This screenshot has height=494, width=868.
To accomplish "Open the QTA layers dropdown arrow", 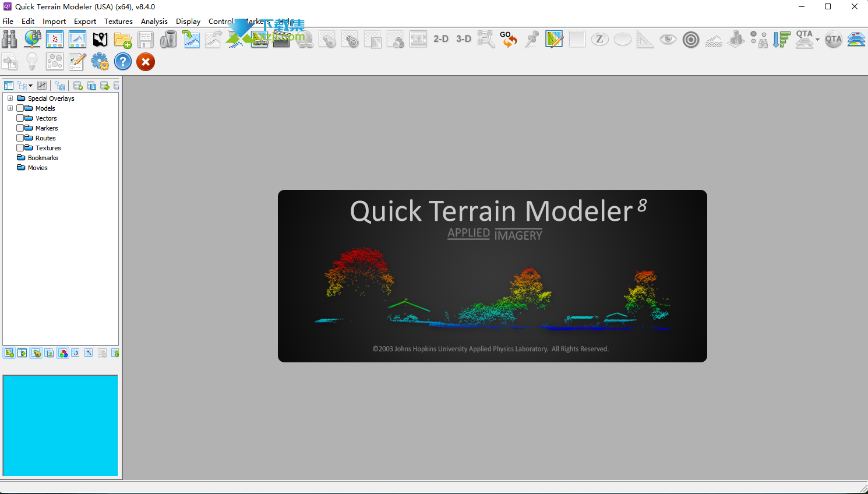I will 817,40.
